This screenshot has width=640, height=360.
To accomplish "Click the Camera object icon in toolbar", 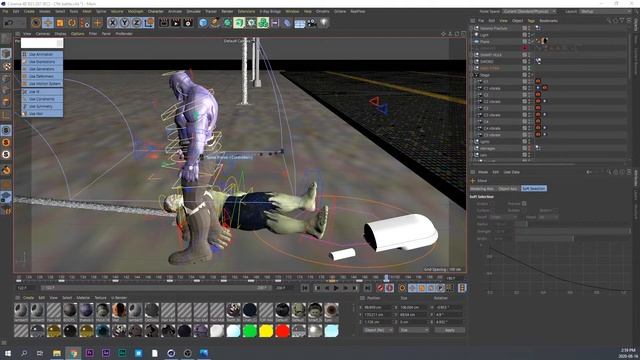I will tap(312, 23).
